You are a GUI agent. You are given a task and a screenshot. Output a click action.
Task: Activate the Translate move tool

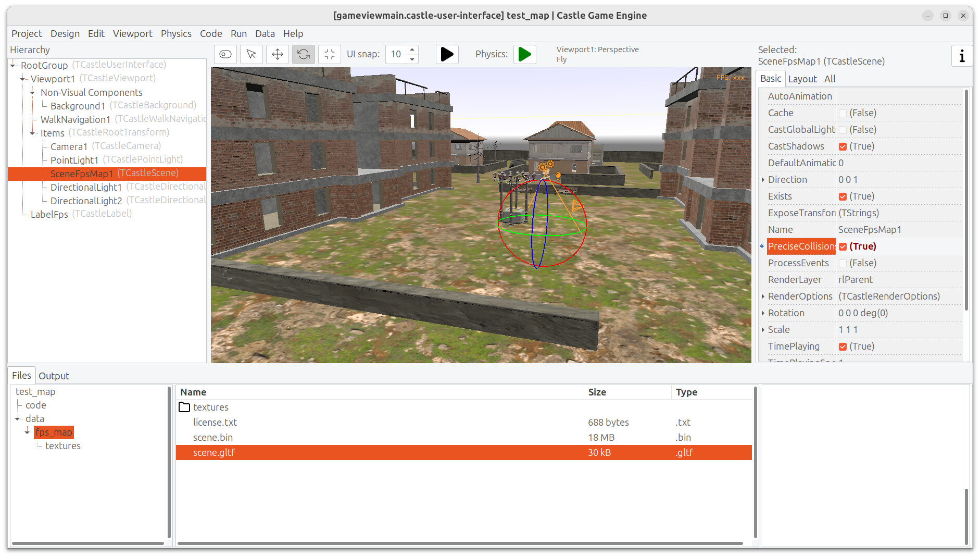(x=278, y=54)
